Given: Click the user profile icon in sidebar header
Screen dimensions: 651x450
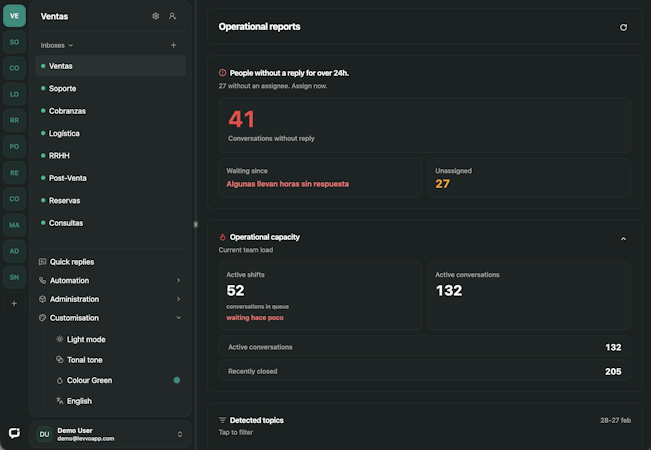Looking at the screenshot, I should tap(172, 16).
